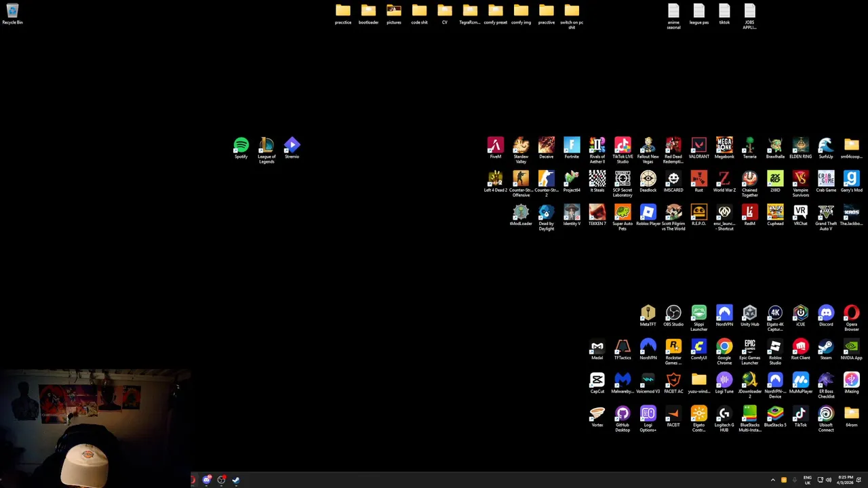
Task: Open the CV folder
Action: [x=445, y=14]
